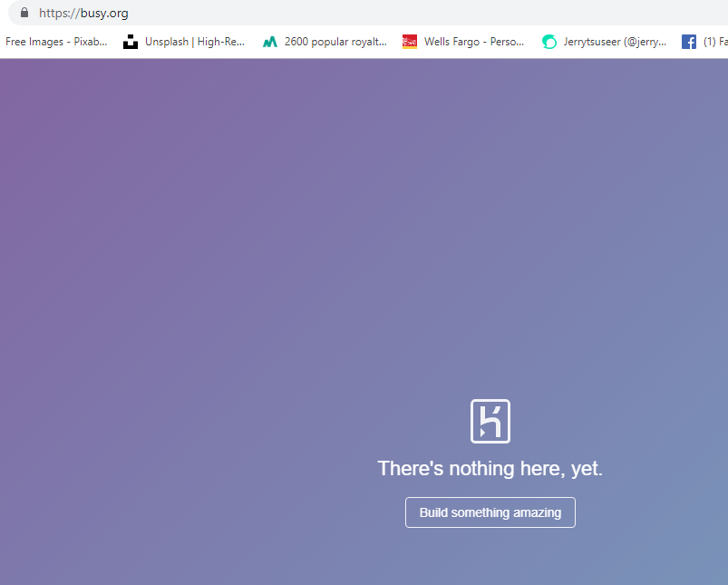Click the Jerrytsuseer bookmark favicon
This screenshot has height=585, width=728.
pyautogui.click(x=549, y=42)
